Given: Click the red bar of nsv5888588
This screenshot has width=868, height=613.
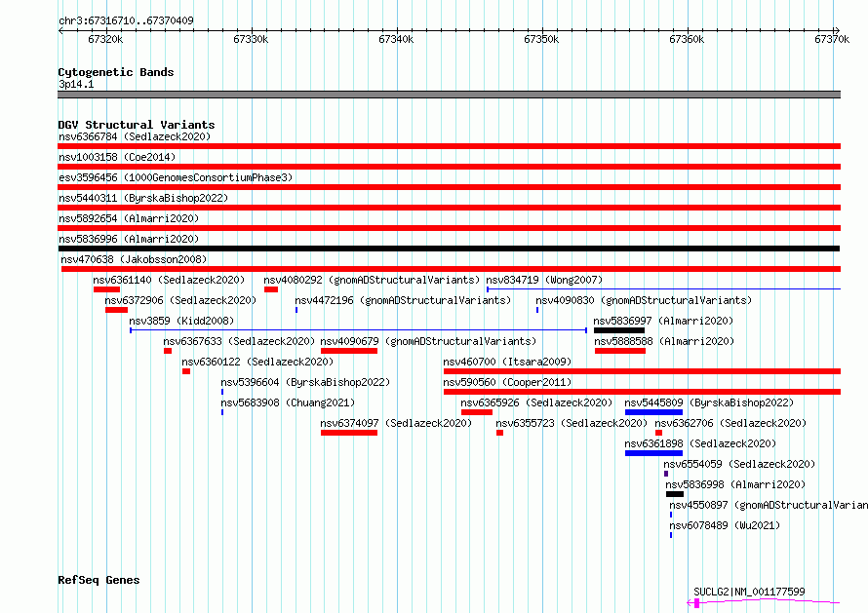Looking at the screenshot, I should pyautogui.click(x=620, y=351).
